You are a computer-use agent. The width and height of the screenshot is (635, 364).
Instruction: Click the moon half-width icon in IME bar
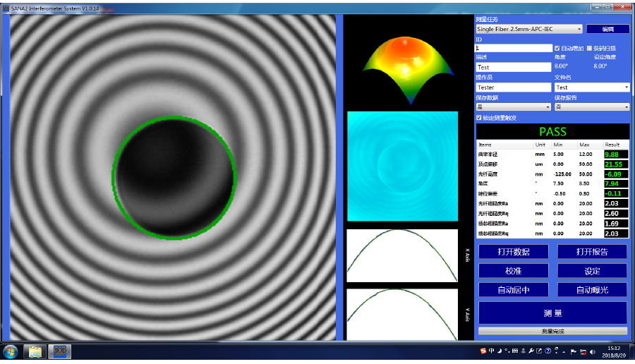tap(500, 351)
